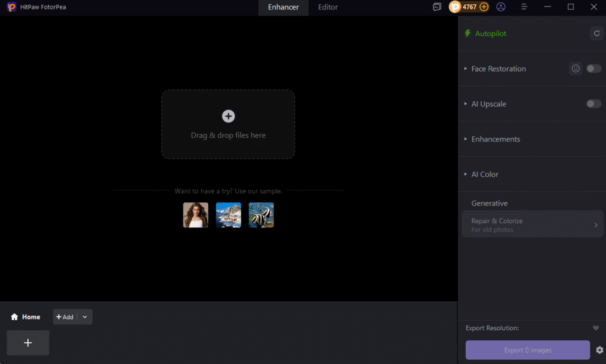
Task: Expand Export Resolution options
Action: click(596, 328)
